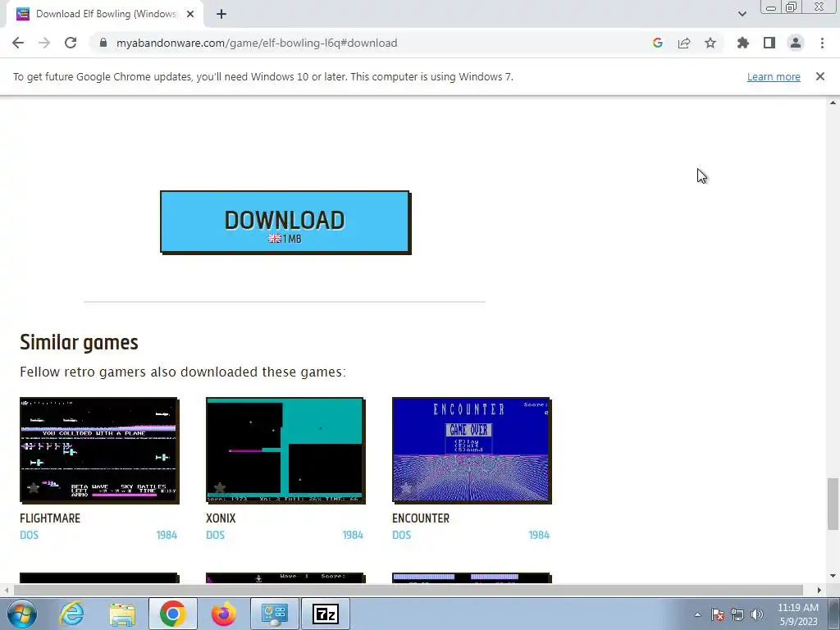The width and height of the screenshot is (840, 630).
Task: Open the Xonix game thumbnail
Action: click(285, 450)
